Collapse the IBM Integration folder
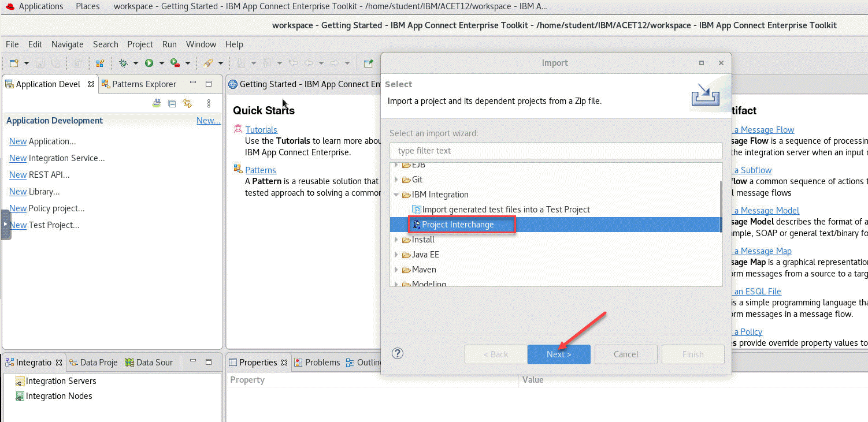This screenshot has height=422, width=868. (x=396, y=195)
